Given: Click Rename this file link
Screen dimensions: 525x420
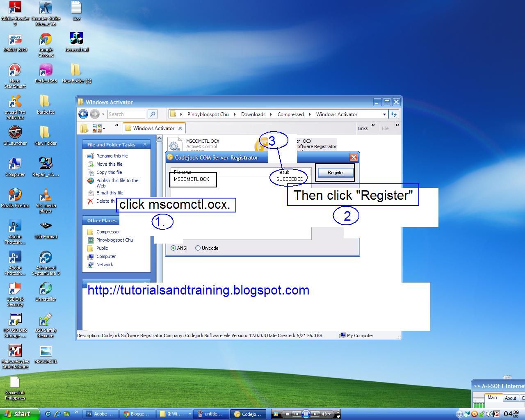Looking at the screenshot, I should 112,156.
